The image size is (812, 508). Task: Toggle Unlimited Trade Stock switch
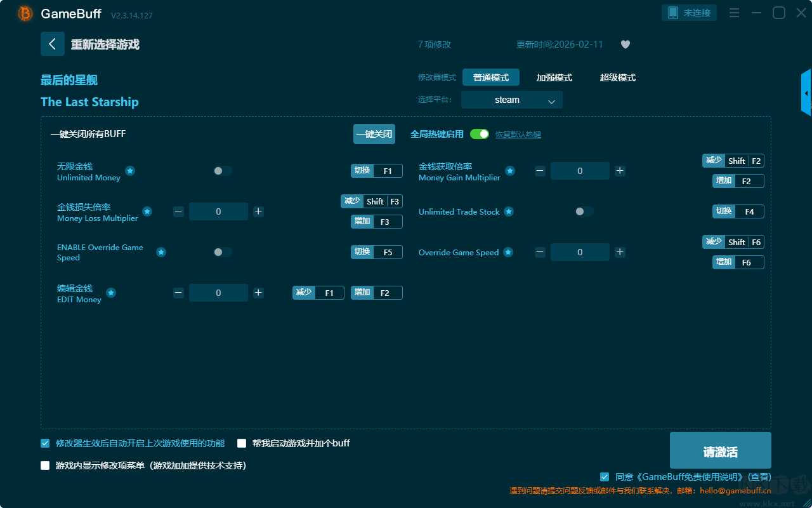pos(584,211)
